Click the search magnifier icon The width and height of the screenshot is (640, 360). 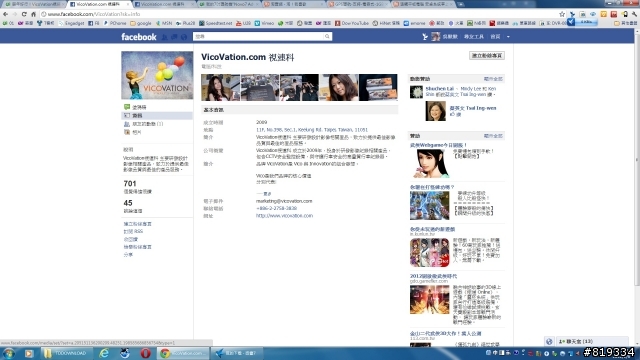tap(327, 37)
